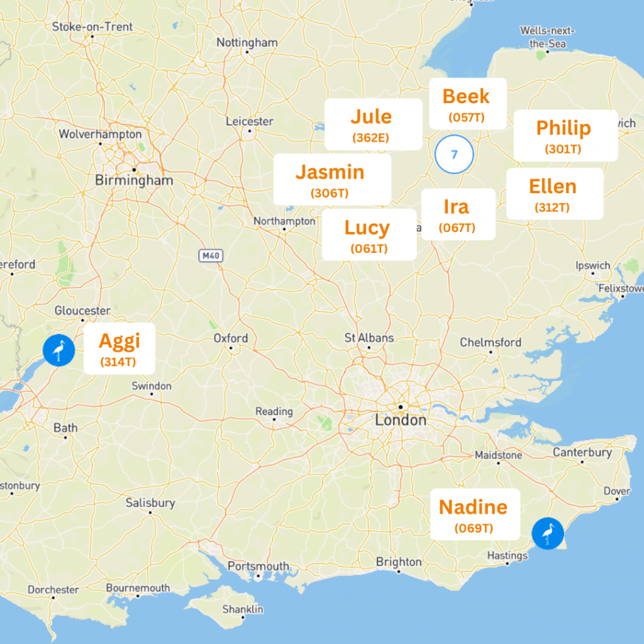Open the Jule (362E) label
644x644 pixels.
click(373, 124)
